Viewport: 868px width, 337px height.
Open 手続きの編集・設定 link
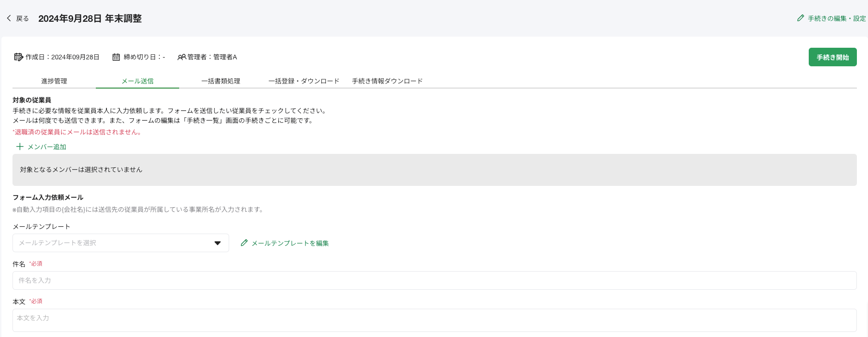pos(837,19)
